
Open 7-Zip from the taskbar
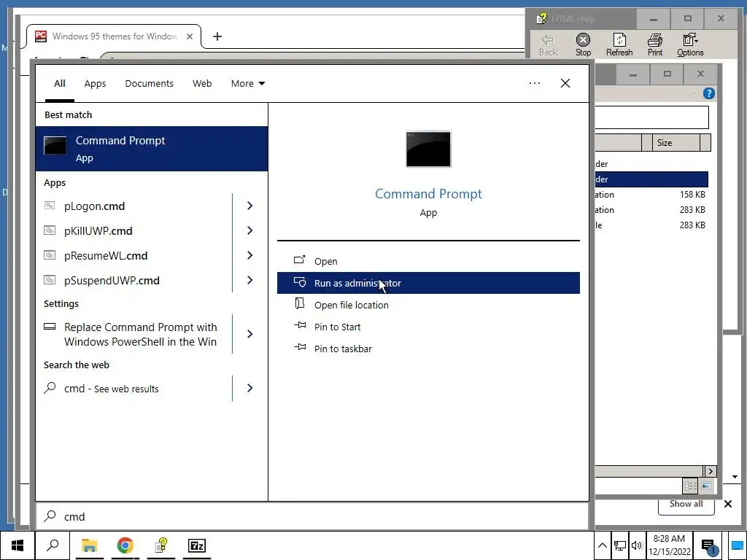tap(197, 545)
